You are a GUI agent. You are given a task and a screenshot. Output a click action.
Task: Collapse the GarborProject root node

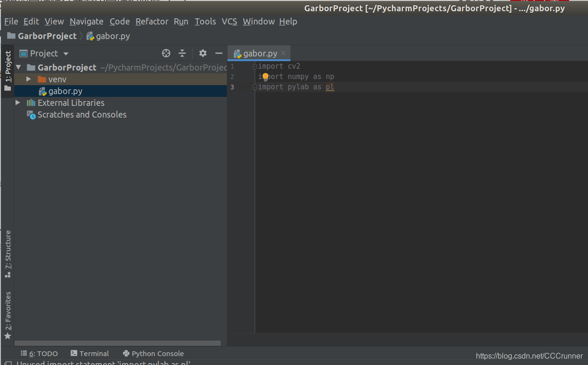[x=19, y=67]
